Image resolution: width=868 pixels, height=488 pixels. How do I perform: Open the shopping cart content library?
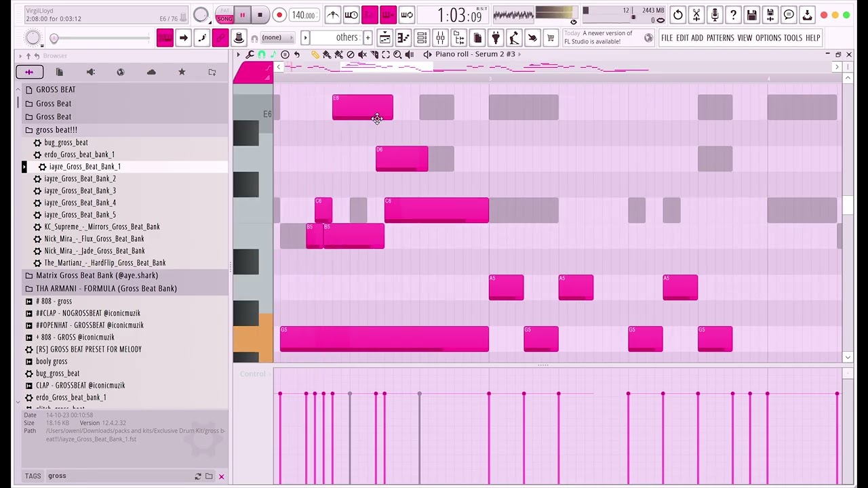pyautogui.click(x=551, y=37)
